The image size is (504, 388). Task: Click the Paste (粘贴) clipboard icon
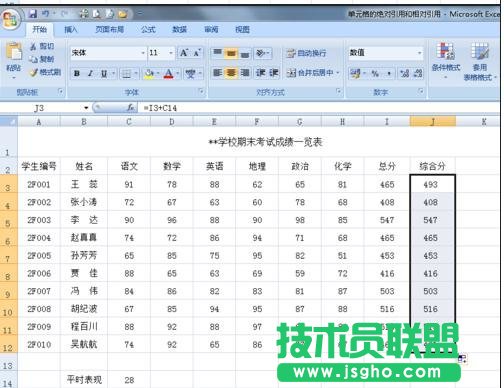point(14,52)
